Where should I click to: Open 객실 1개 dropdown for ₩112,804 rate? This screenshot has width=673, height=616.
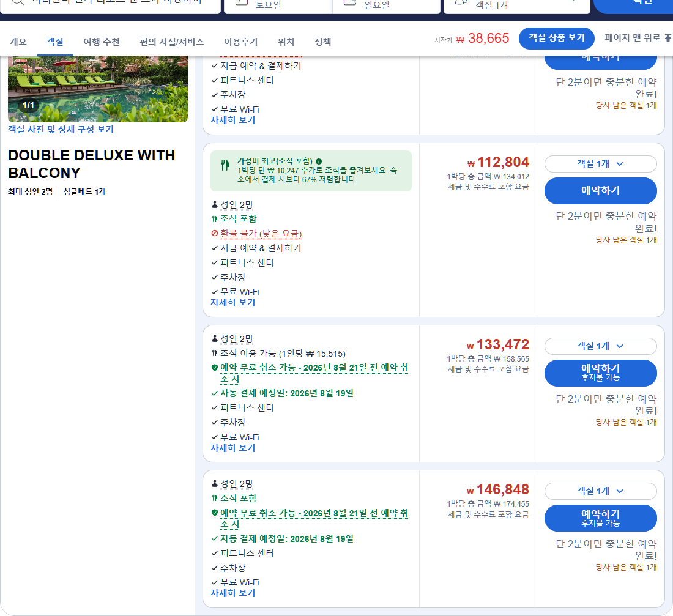tap(600, 163)
